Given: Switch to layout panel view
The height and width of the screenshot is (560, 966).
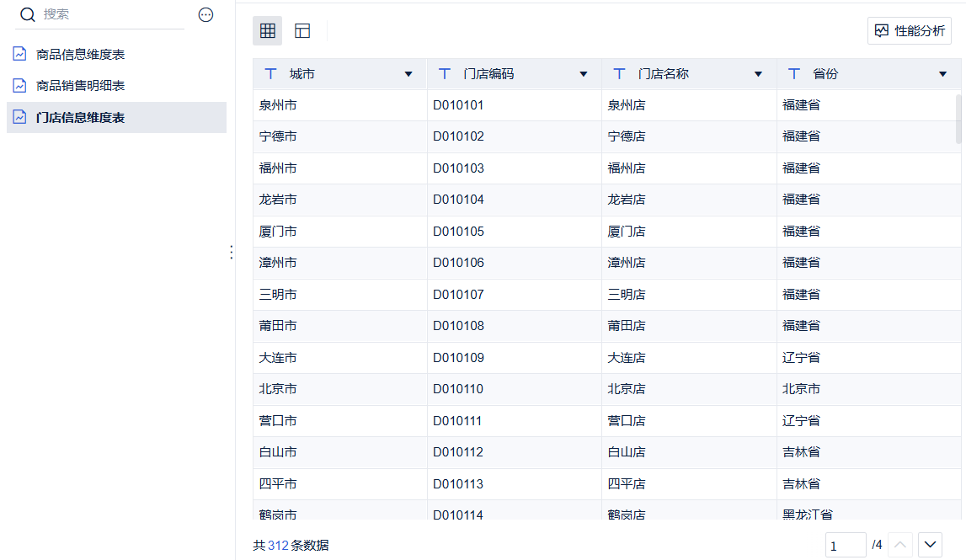Looking at the screenshot, I should (x=302, y=31).
